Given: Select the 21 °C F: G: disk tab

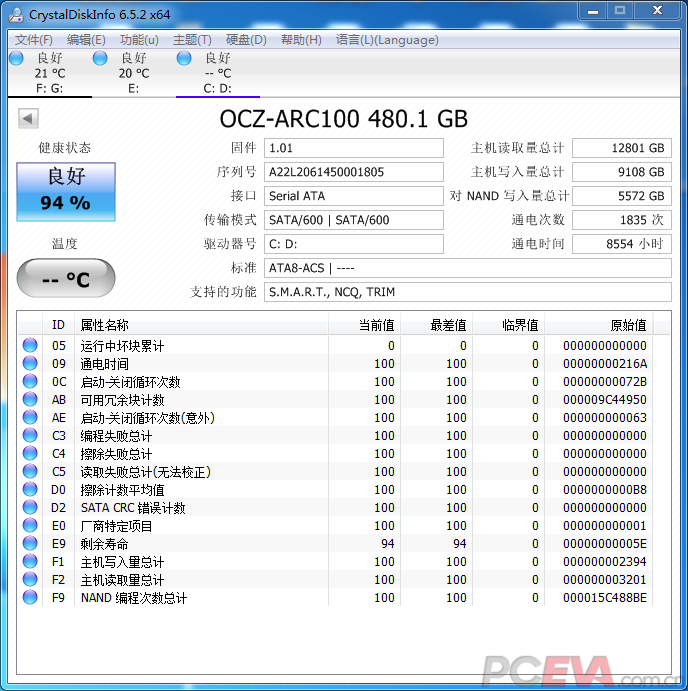Looking at the screenshot, I should point(50,73).
